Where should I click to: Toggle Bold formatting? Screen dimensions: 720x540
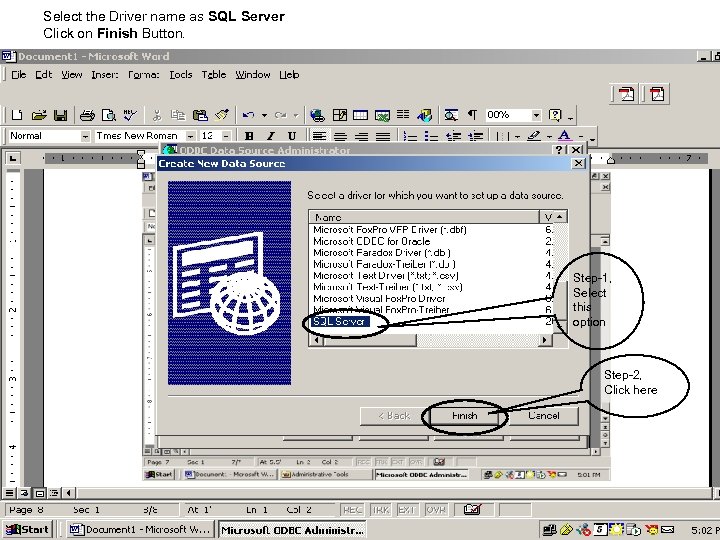(x=249, y=136)
